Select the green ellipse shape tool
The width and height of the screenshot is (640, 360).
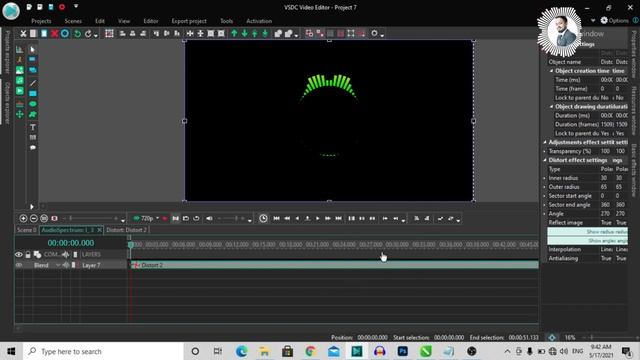[x=33, y=104]
